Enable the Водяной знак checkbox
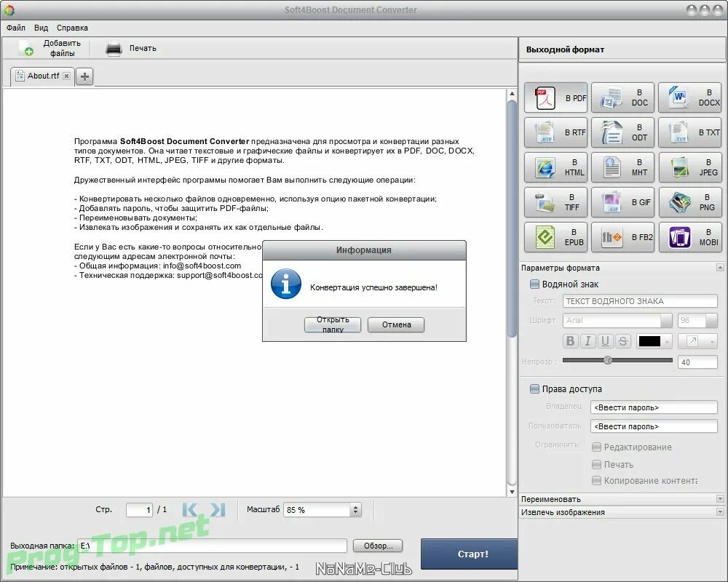This screenshot has height=582, width=728. (x=534, y=284)
